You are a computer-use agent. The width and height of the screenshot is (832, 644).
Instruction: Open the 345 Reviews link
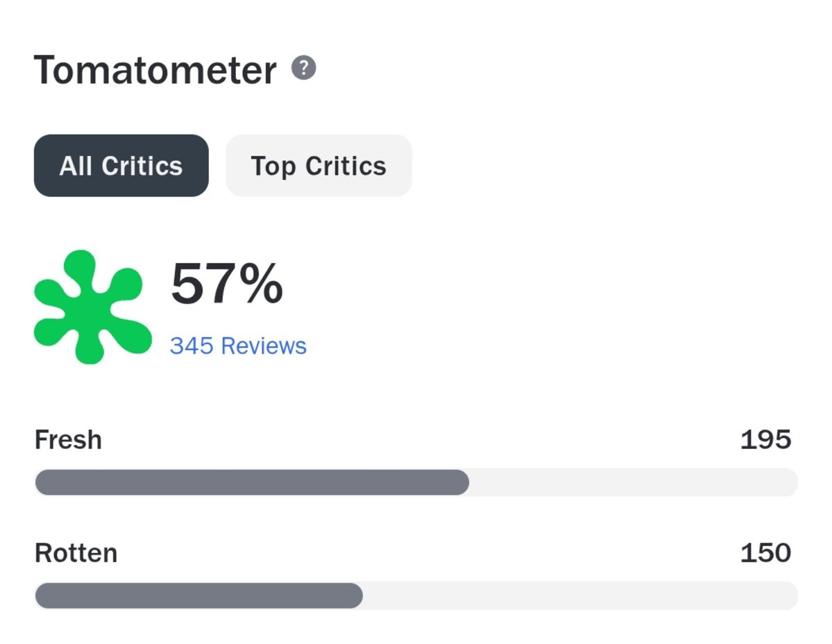[x=238, y=346]
